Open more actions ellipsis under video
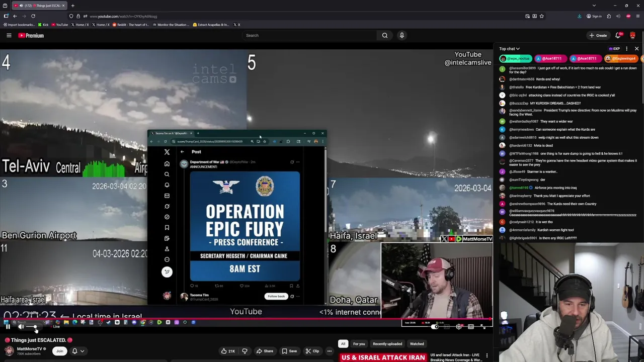This screenshot has height=362, width=644. tap(330, 351)
